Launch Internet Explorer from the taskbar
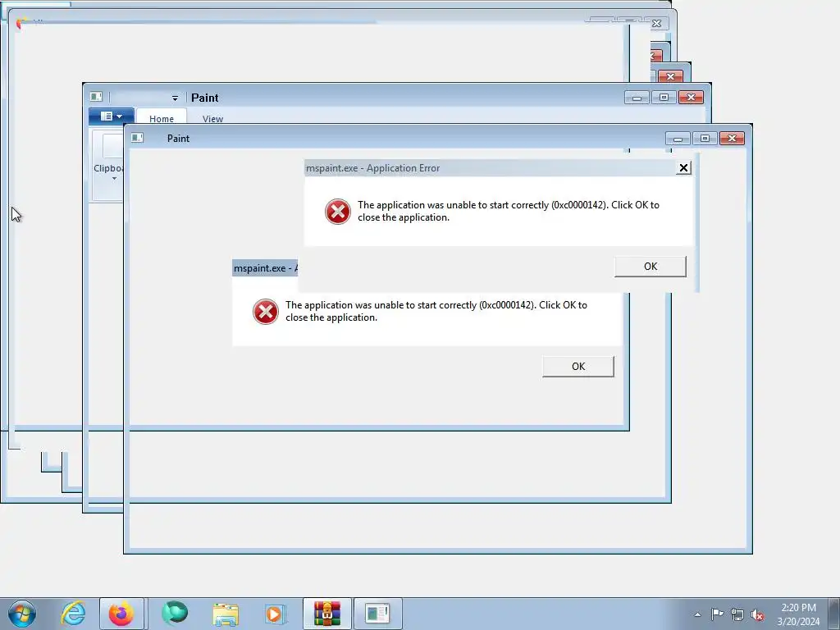This screenshot has height=630, width=840. [73, 614]
